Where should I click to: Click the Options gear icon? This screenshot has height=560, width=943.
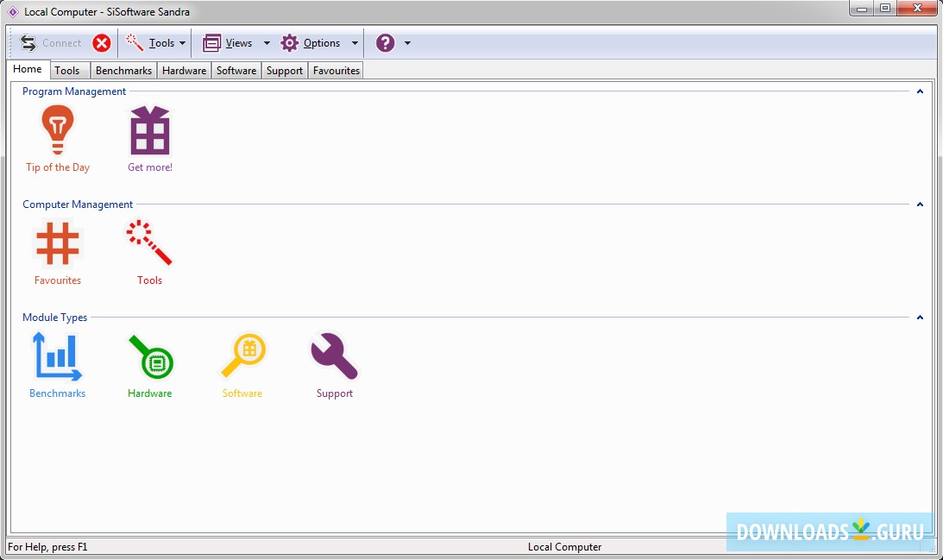pos(291,42)
